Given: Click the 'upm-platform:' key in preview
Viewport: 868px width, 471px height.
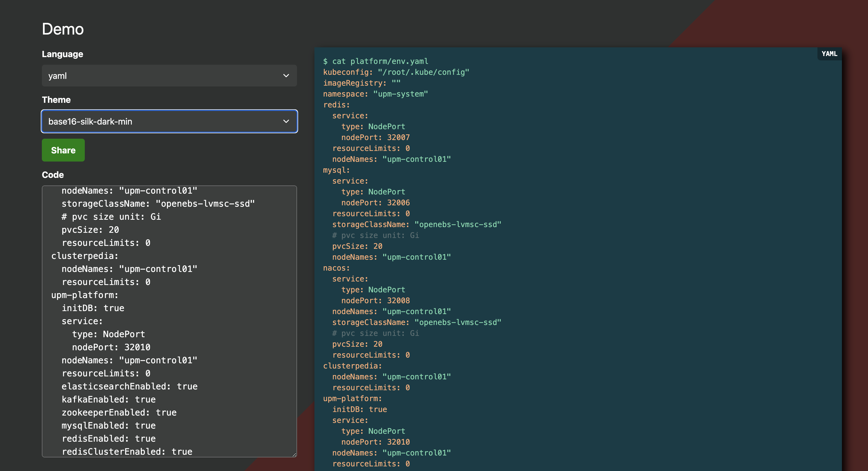Looking at the screenshot, I should tap(352, 398).
